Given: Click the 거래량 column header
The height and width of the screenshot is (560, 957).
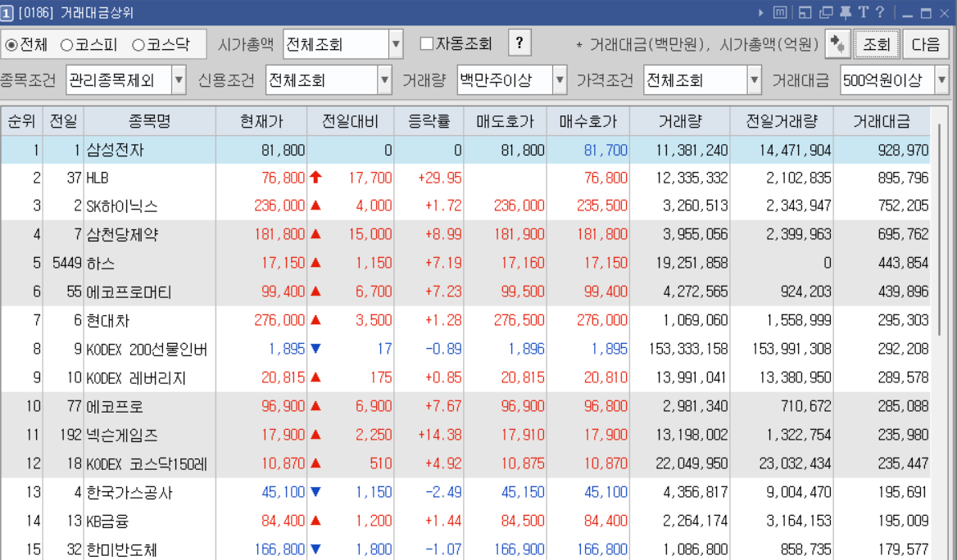Looking at the screenshot, I should point(680,121).
